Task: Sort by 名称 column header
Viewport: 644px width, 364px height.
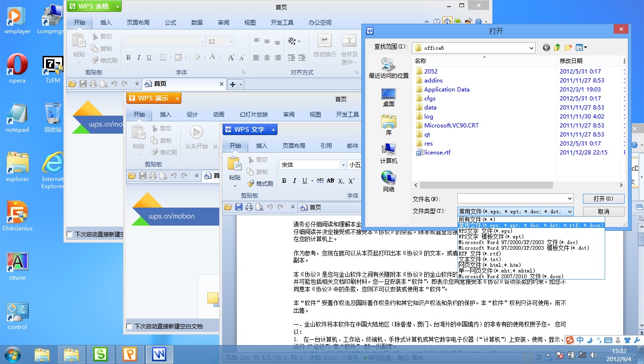Action: [x=484, y=61]
